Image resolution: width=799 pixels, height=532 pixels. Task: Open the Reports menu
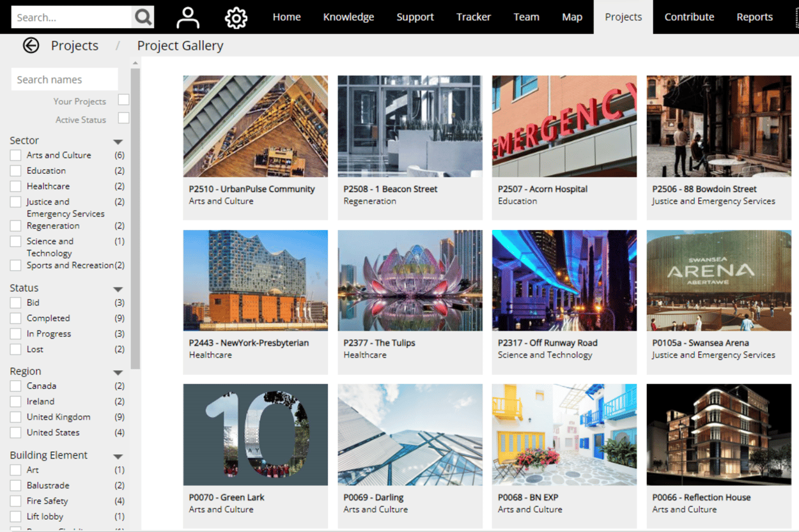point(754,17)
